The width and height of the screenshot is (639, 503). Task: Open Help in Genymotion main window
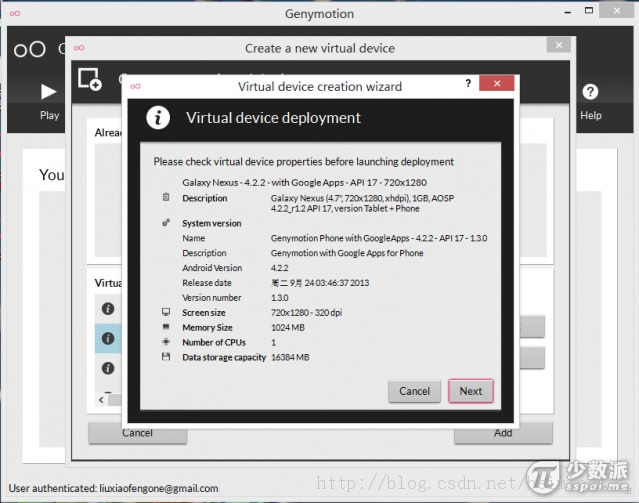tap(590, 102)
